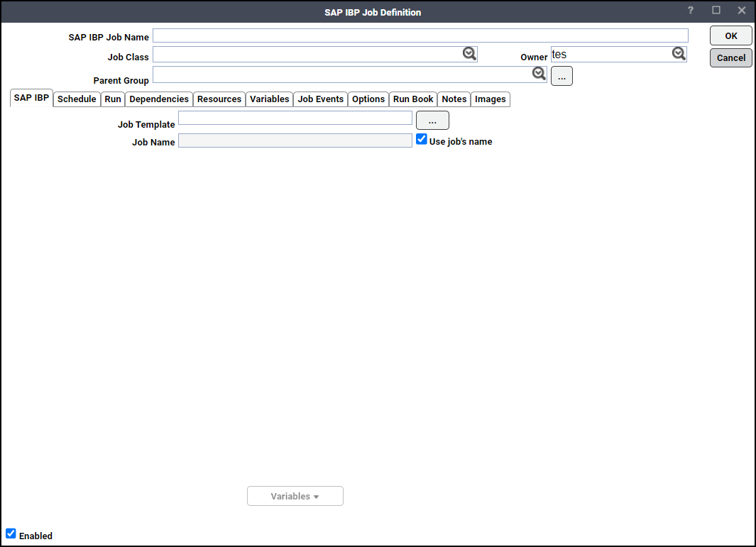Uncheck the Enabled checkbox
This screenshot has height=547, width=756.
(x=11, y=534)
